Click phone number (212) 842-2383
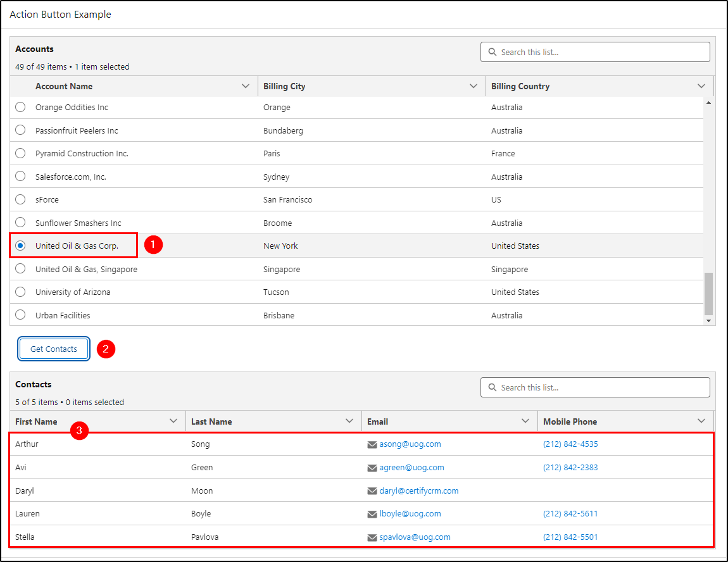Image resolution: width=728 pixels, height=562 pixels. tap(570, 467)
